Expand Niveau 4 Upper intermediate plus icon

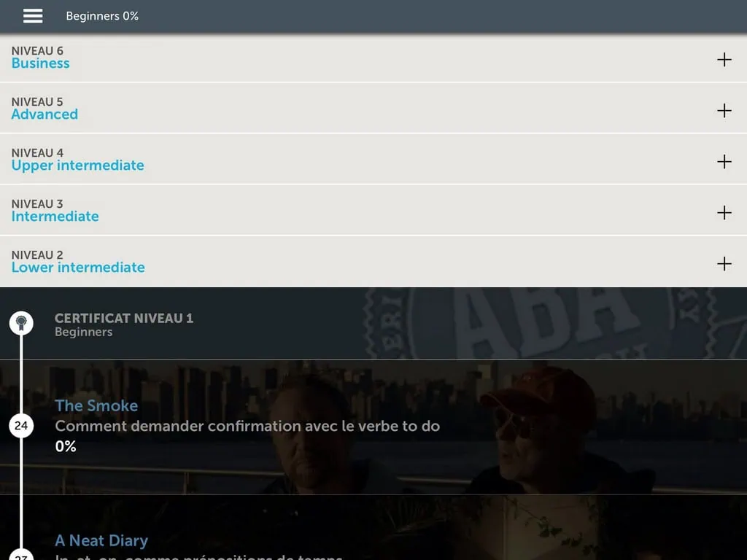coord(724,162)
